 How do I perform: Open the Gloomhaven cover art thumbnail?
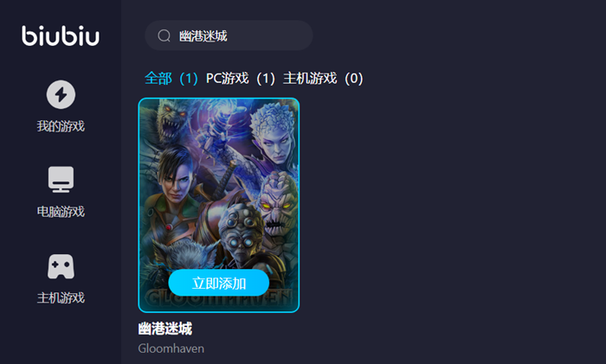(219, 205)
